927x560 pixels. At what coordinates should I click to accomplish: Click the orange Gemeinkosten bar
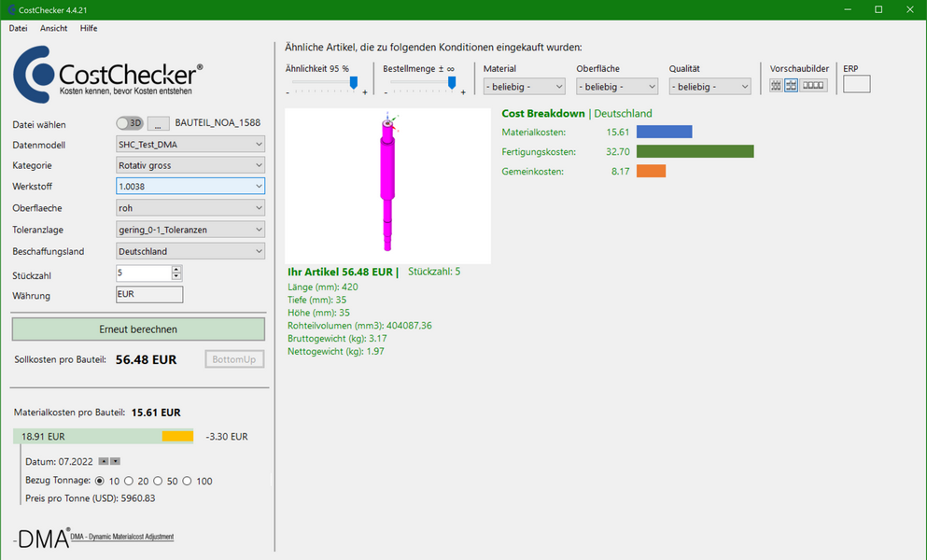pos(651,171)
